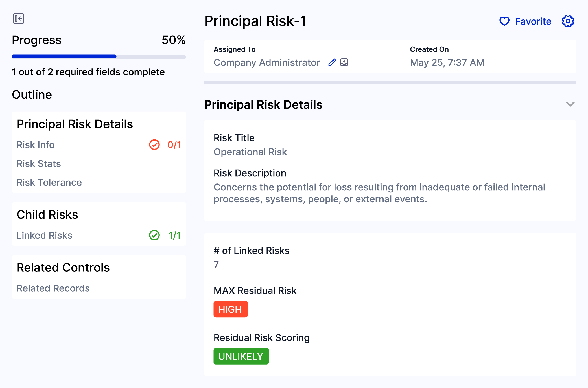Click the Risk Title label
This screenshot has height=388, width=588.
[234, 138]
